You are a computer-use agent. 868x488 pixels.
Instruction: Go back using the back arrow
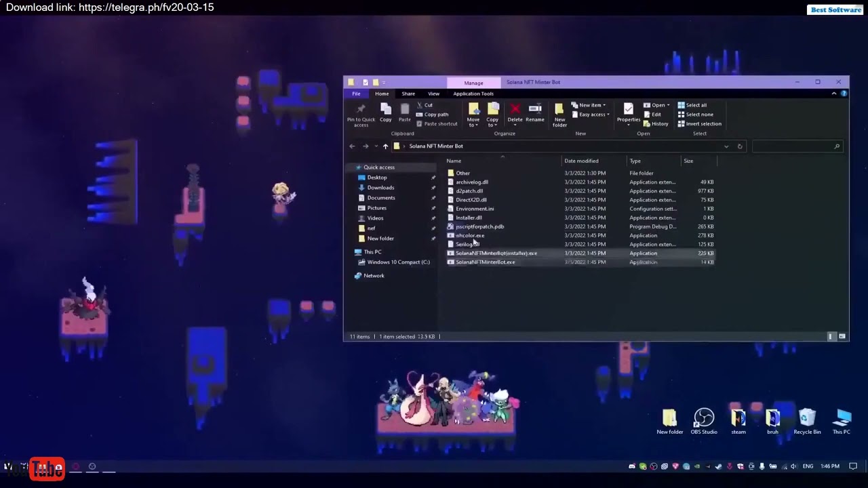[352, 146]
